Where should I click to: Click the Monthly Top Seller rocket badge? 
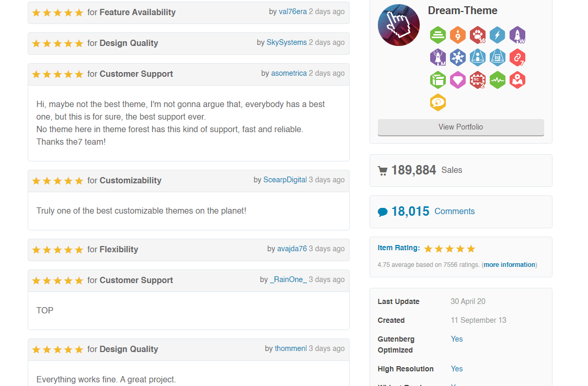(x=438, y=57)
